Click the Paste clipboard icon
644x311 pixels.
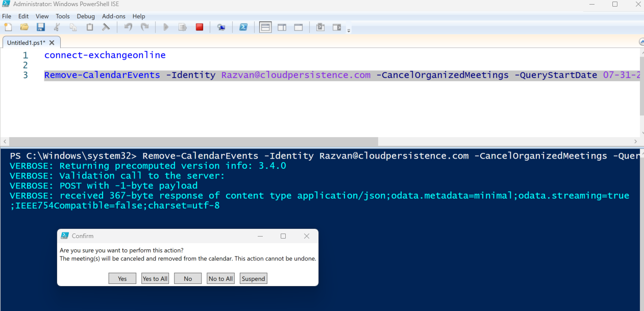[x=90, y=27]
